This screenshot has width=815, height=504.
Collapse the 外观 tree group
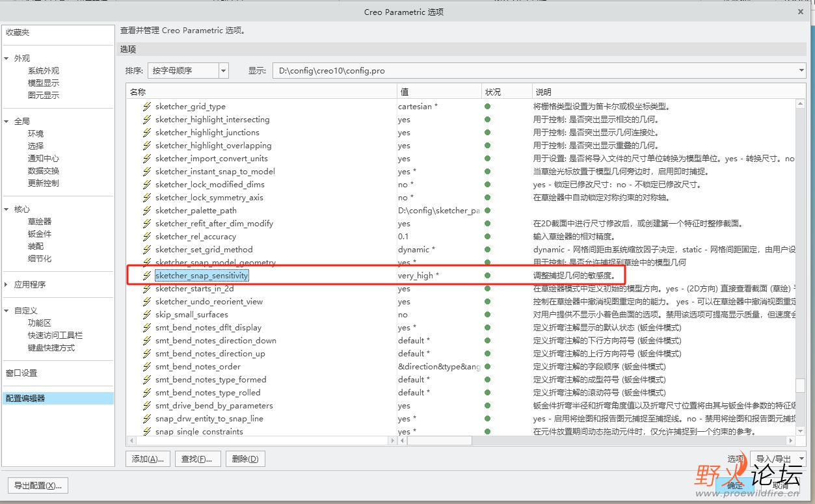pos(7,59)
